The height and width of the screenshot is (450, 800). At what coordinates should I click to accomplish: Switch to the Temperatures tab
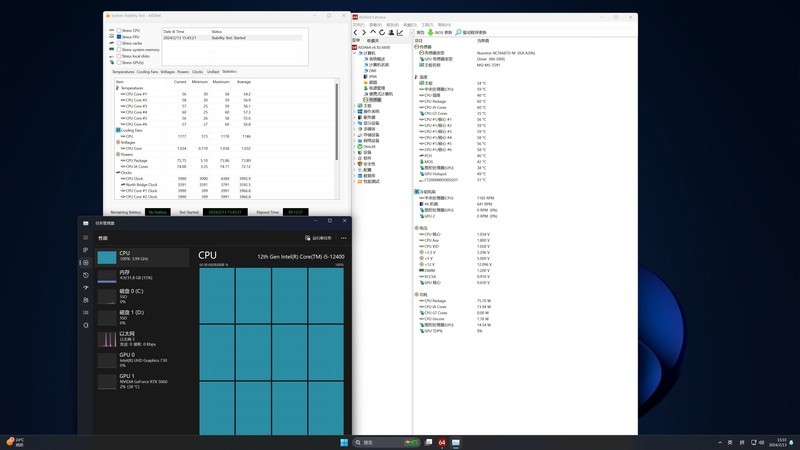pos(122,72)
